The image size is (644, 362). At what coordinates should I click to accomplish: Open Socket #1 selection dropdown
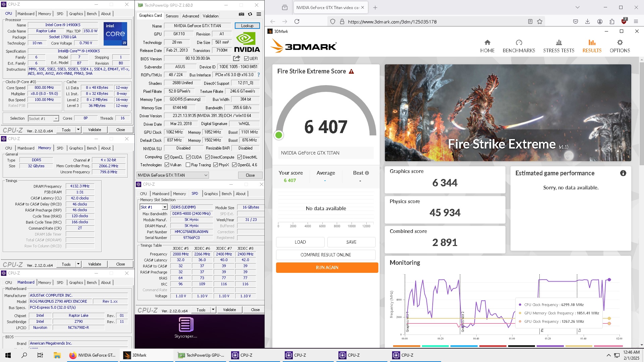(43, 118)
